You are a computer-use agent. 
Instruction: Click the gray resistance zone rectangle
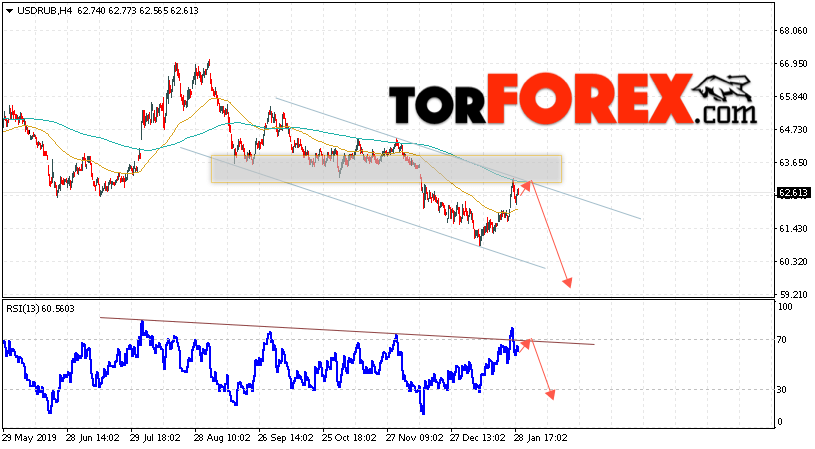(386, 169)
